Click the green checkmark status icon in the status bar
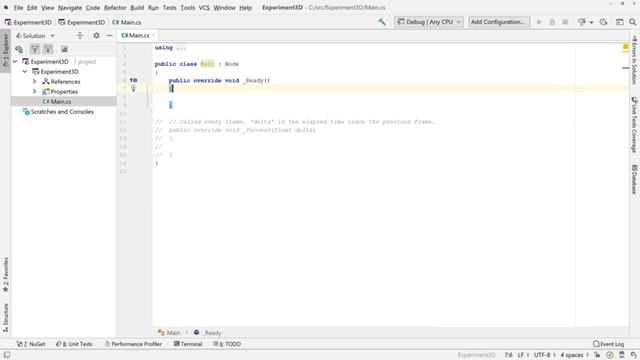The image size is (640, 360). pyautogui.click(x=609, y=355)
